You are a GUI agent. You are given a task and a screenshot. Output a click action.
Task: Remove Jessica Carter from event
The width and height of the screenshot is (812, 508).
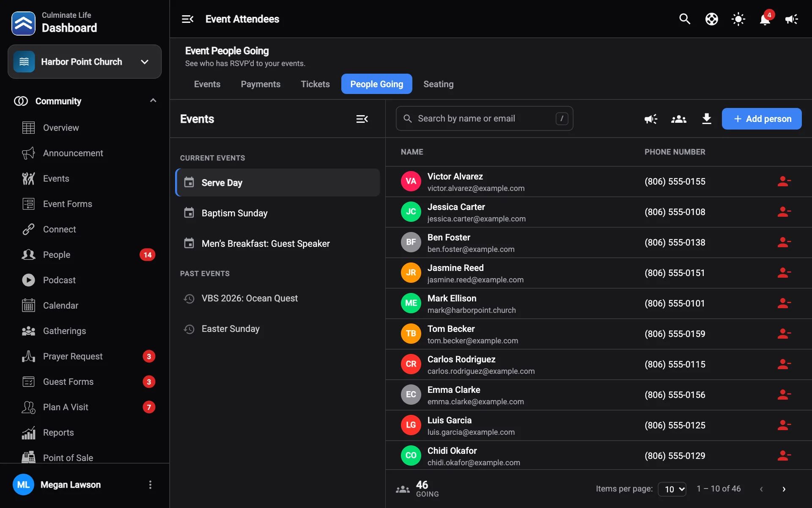pos(784,212)
